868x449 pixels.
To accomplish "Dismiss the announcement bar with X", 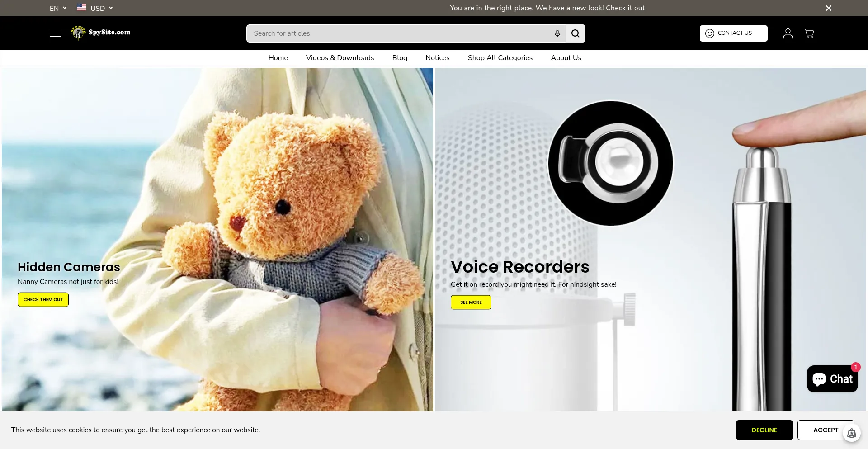I will 828,8.
